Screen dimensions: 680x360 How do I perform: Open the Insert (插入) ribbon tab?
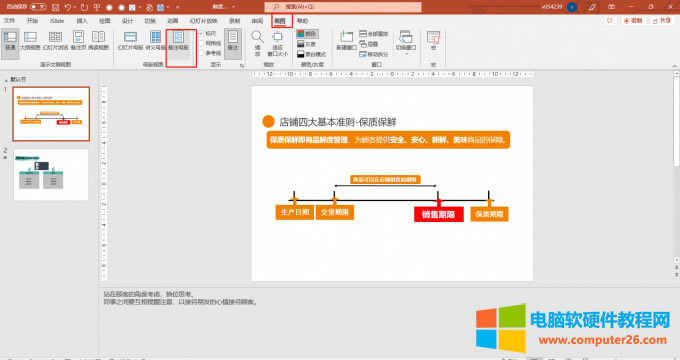point(82,21)
